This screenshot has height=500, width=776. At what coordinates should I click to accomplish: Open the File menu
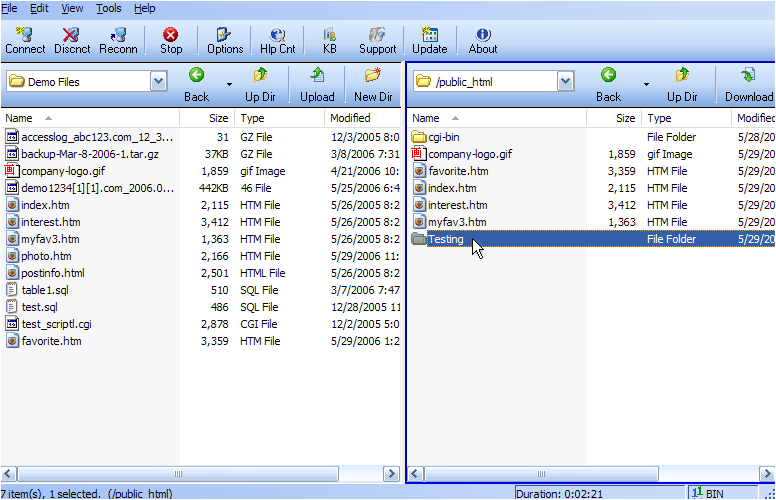(x=9, y=8)
